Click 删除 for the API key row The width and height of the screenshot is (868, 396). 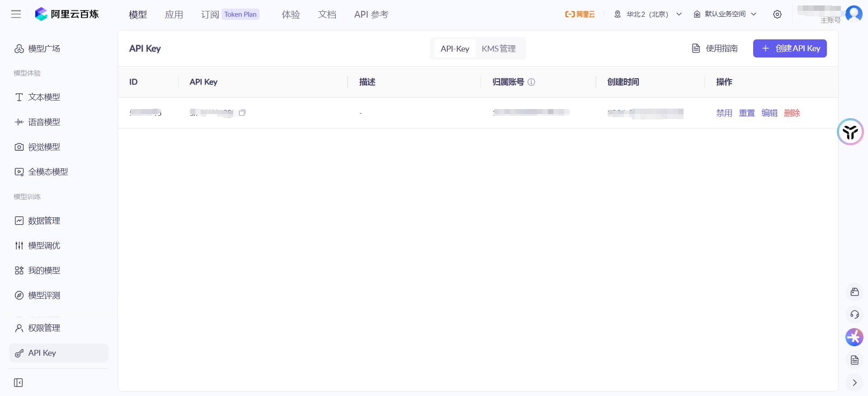tap(792, 113)
